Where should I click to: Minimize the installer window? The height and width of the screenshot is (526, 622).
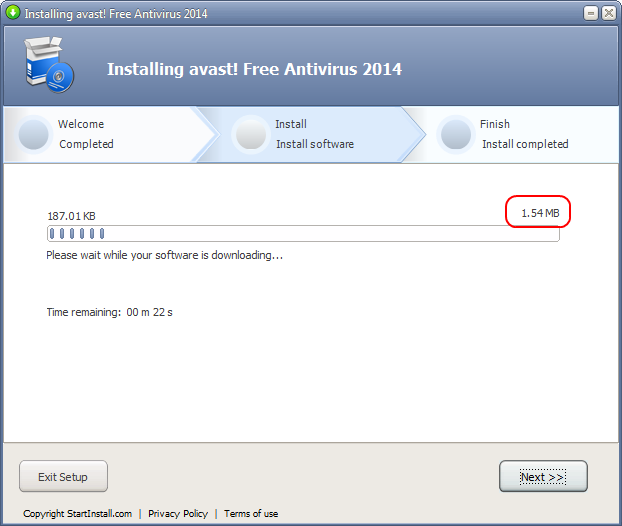(591, 13)
